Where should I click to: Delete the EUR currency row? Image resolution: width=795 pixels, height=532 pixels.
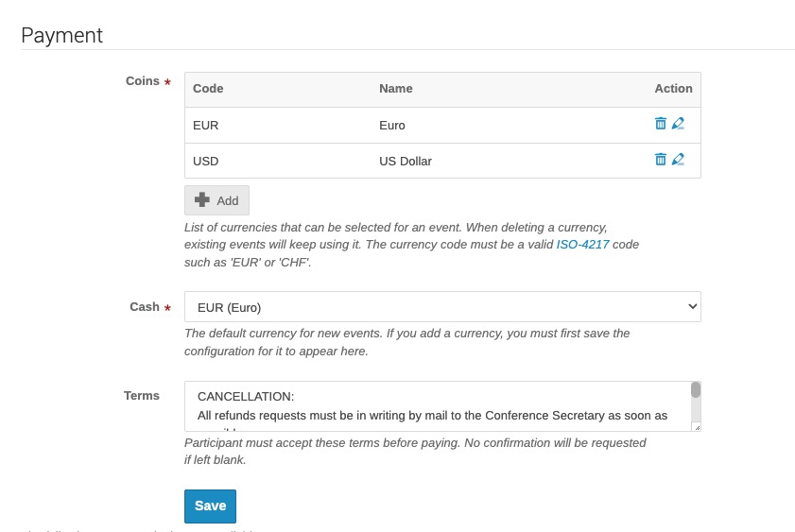[661, 124]
